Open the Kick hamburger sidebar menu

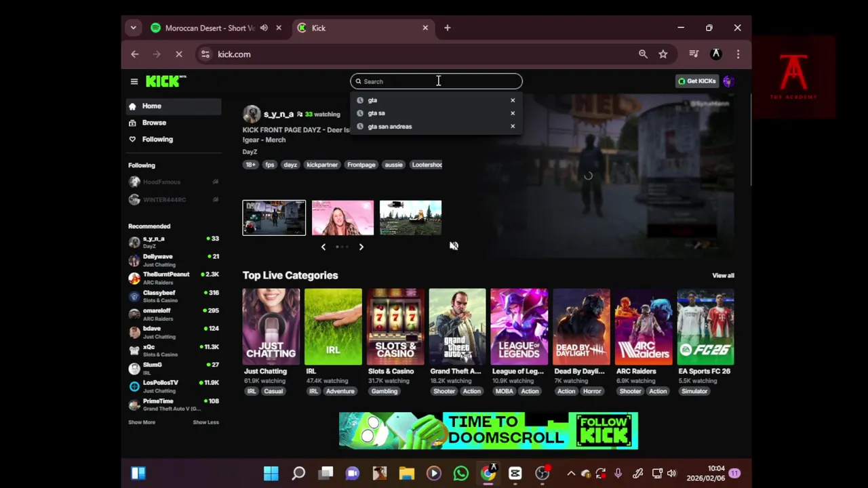pyautogui.click(x=134, y=81)
